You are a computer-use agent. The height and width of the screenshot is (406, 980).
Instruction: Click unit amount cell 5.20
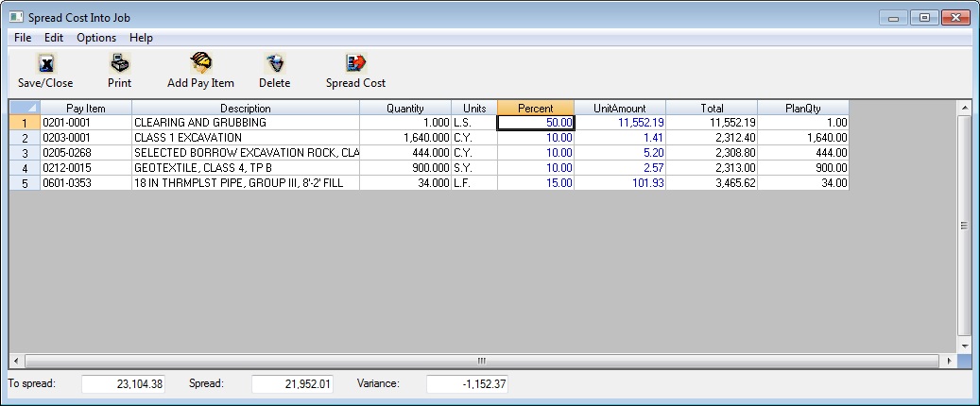(x=620, y=153)
